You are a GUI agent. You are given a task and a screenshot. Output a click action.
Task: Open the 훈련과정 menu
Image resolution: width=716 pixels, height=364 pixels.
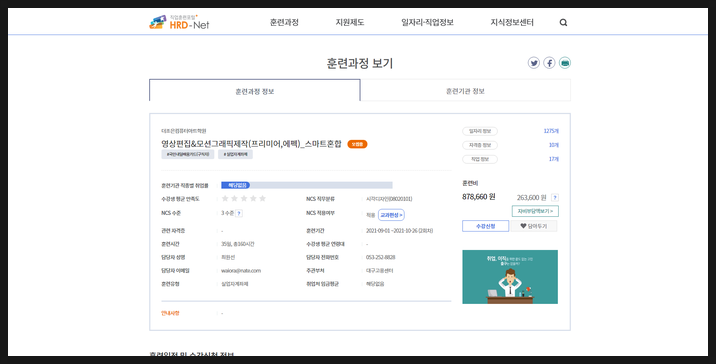(284, 22)
